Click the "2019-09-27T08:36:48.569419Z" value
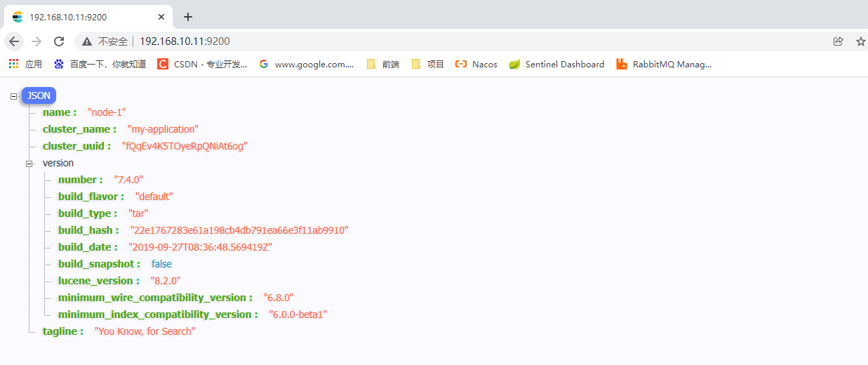 point(201,247)
